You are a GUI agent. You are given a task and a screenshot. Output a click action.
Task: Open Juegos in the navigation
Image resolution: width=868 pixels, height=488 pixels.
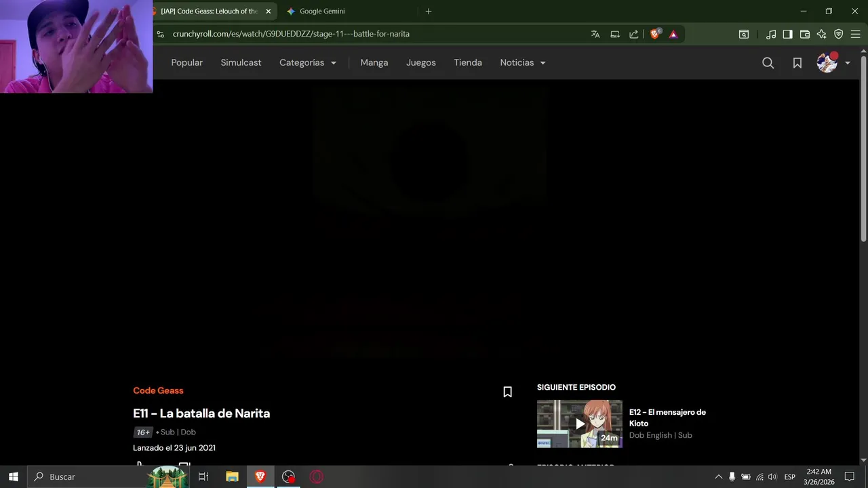point(421,62)
